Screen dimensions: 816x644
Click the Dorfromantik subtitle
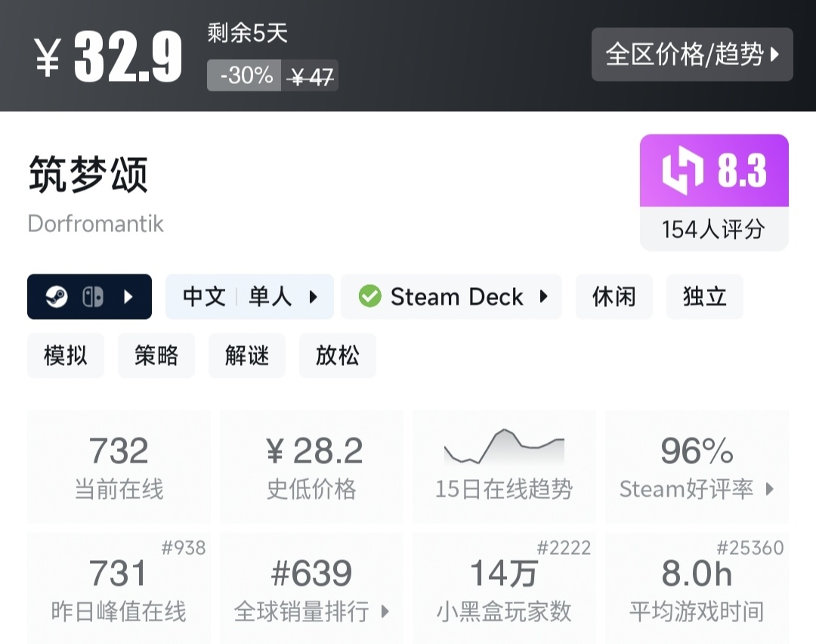click(96, 224)
